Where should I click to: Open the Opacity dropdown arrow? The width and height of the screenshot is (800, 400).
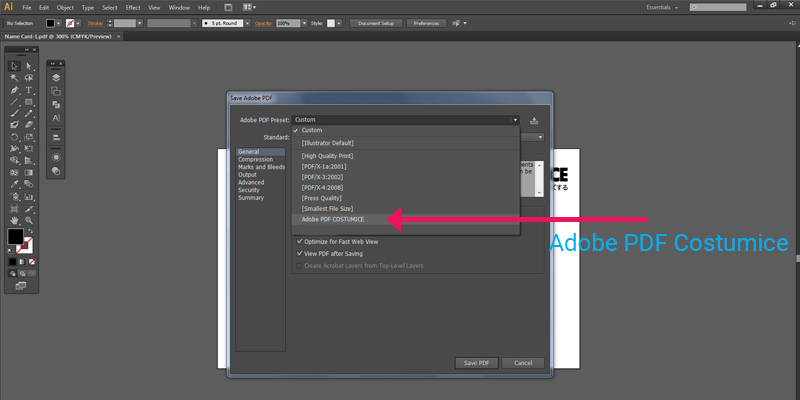(305, 23)
